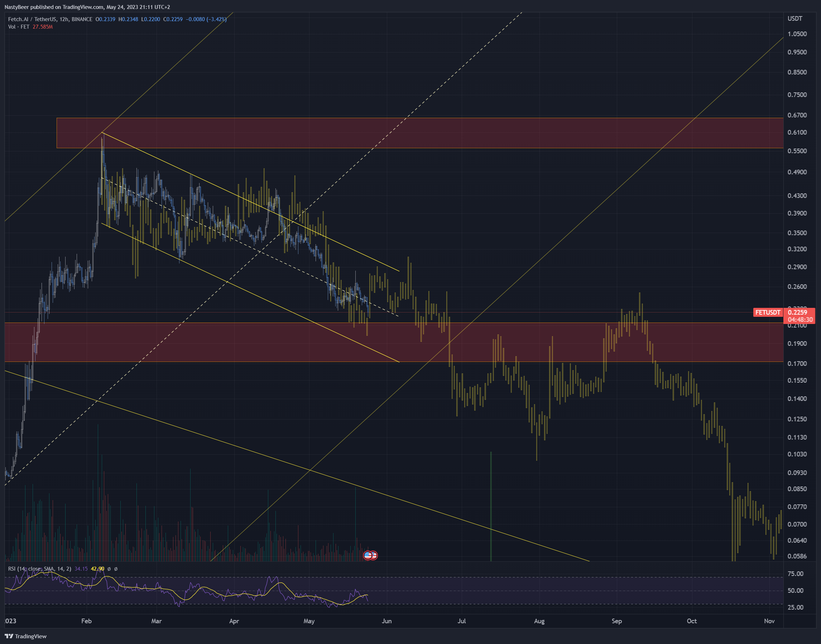Click the current price label 0.2259
The image size is (821, 644).
click(798, 312)
